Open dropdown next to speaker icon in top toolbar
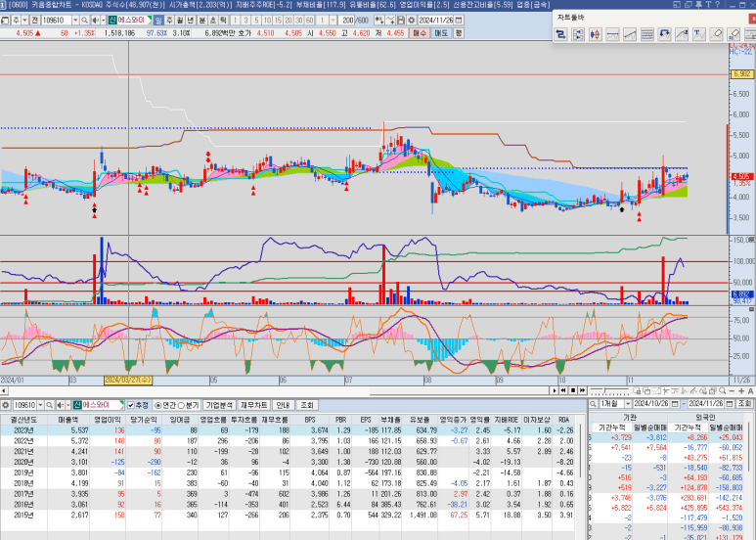The width and height of the screenshot is (756, 540). pyautogui.click(x=103, y=21)
